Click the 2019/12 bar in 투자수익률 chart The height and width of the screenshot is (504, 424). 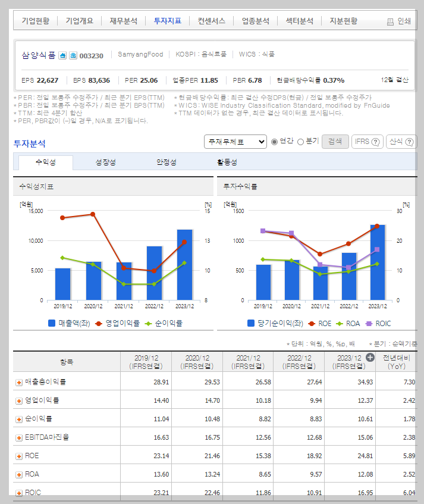263,282
